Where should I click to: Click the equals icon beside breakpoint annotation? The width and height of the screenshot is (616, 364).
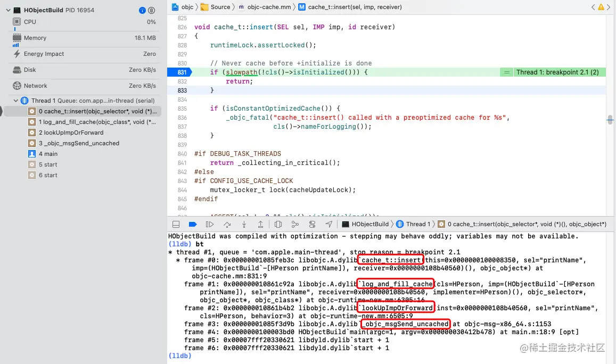tap(507, 72)
